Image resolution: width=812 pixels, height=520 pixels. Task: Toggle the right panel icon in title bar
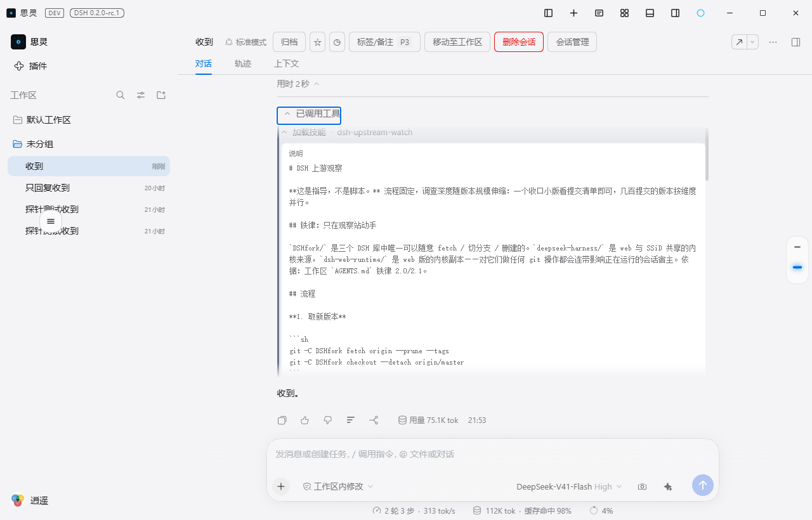(x=676, y=13)
